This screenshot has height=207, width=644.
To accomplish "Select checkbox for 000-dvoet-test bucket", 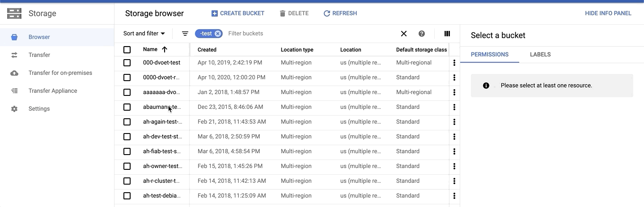I will coord(127,63).
